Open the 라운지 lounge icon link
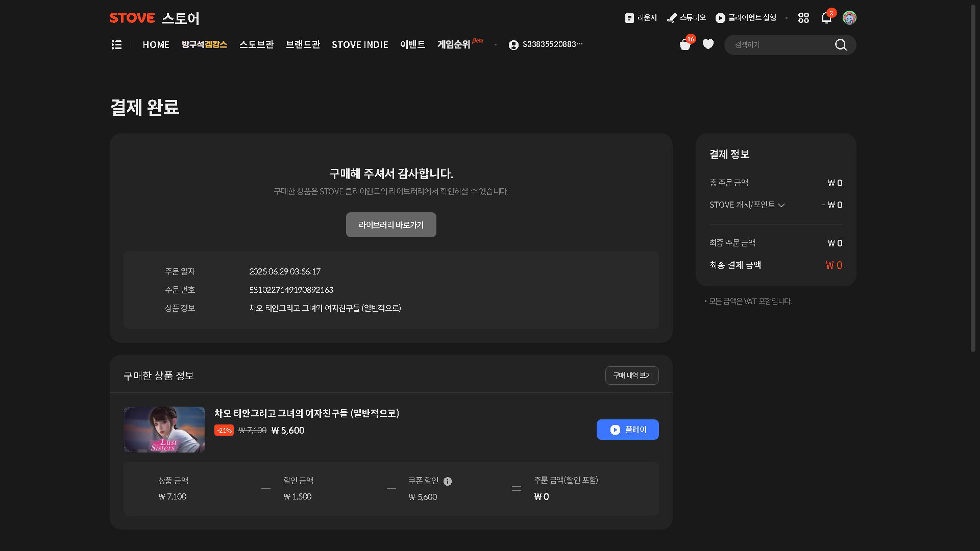 tap(641, 18)
